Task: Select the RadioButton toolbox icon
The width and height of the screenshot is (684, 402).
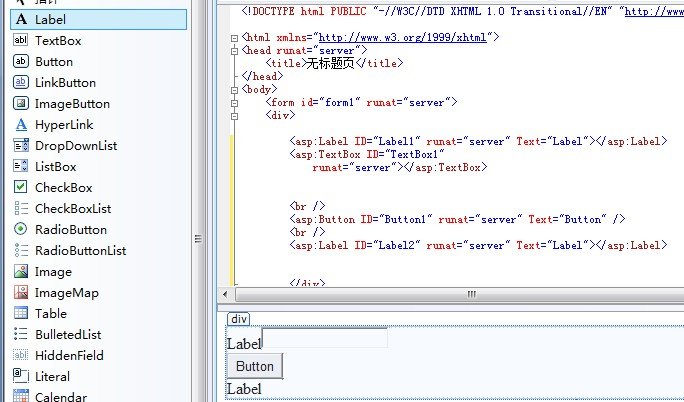Action: [21, 229]
